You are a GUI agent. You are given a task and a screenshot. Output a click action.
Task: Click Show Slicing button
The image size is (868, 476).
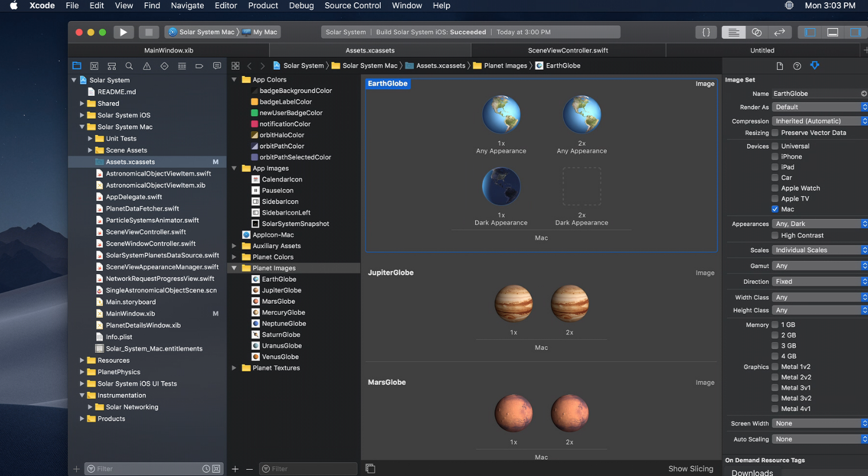[691, 469]
